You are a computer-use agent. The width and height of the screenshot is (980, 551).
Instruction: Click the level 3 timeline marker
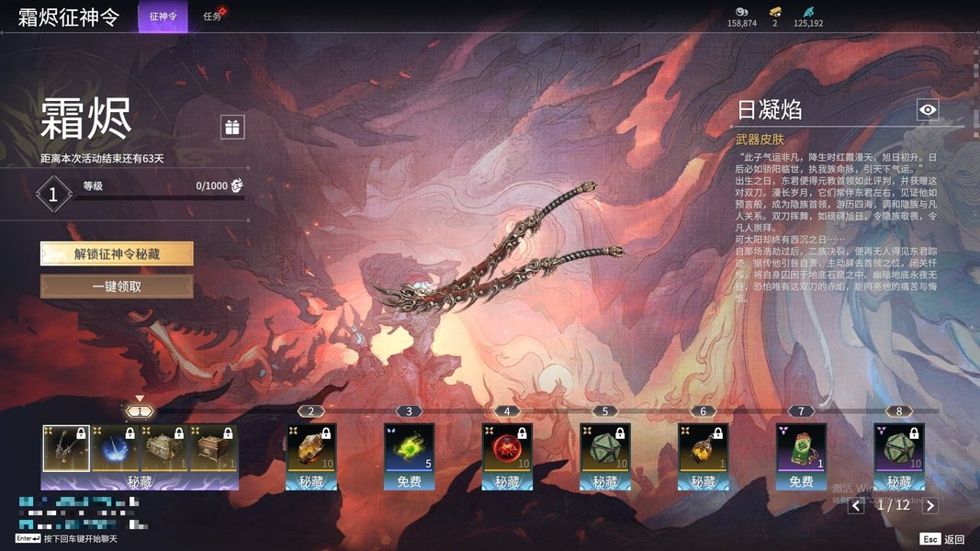click(410, 411)
